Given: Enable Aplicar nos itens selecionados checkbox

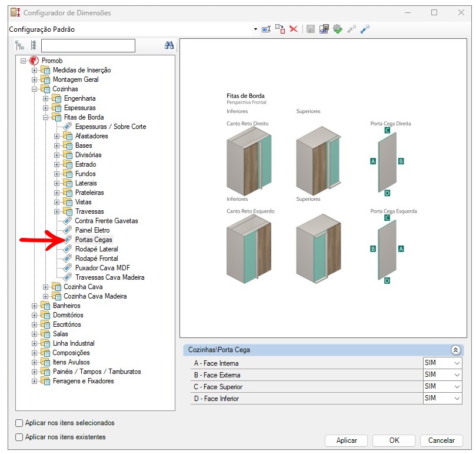Looking at the screenshot, I should [19, 423].
